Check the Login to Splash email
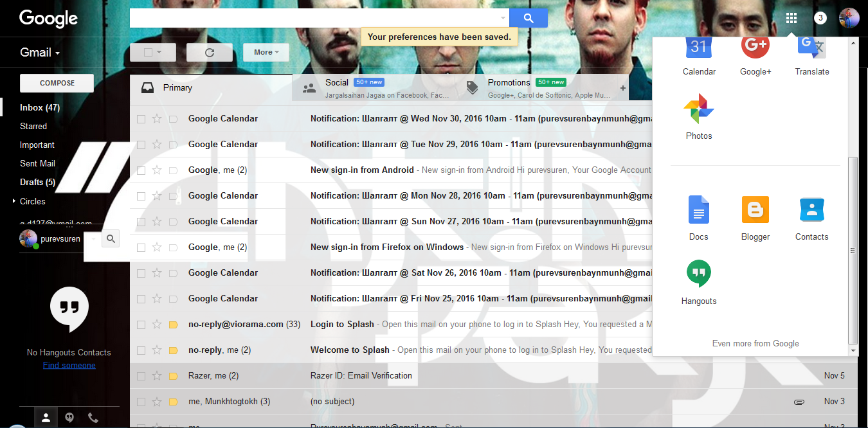 (141, 325)
